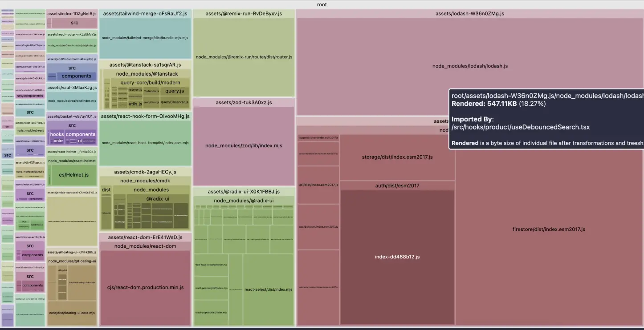The image size is (644, 330).
Task: Select the node_modules/zod/lib/index.mjs block
Action: point(244,146)
